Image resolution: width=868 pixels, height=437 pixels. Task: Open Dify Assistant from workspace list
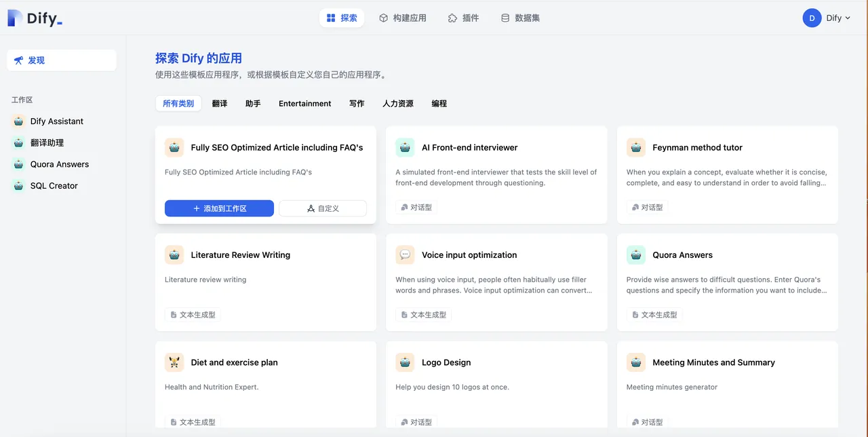[x=57, y=121]
